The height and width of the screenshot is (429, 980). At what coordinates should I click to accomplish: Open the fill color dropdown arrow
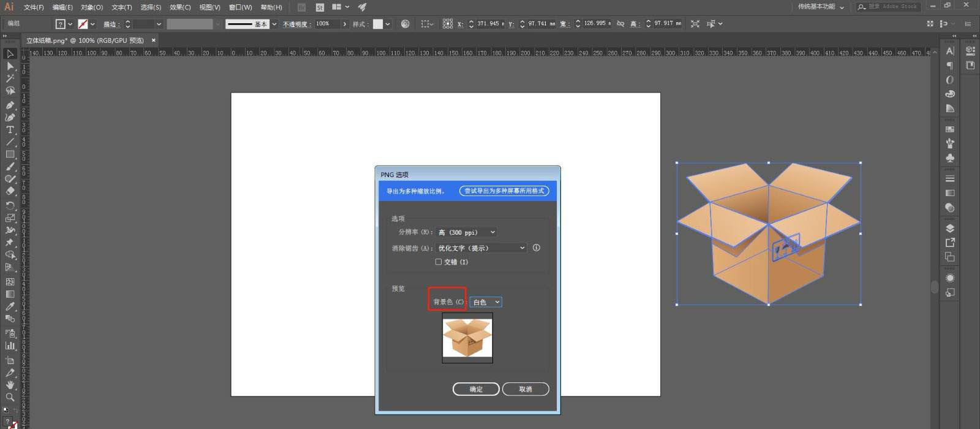click(70, 24)
